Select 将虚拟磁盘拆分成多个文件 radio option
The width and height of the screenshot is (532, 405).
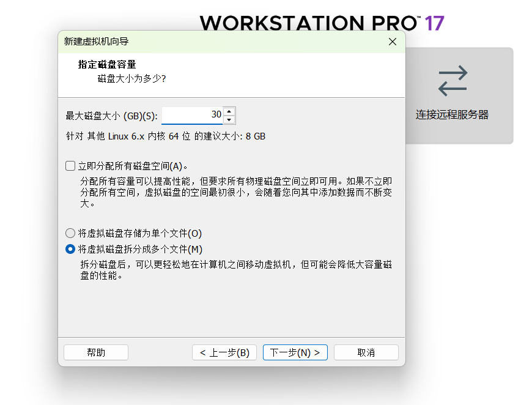click(x=70, y=249)
